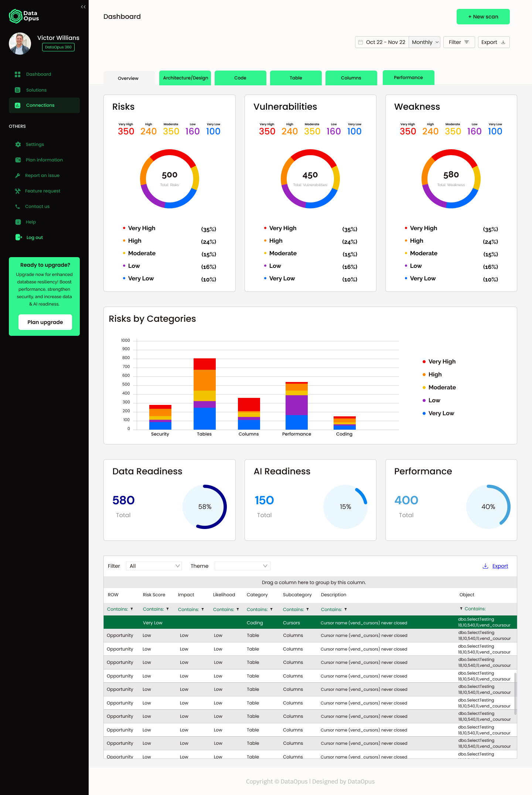Switch to the Table tab

[296, 78]
